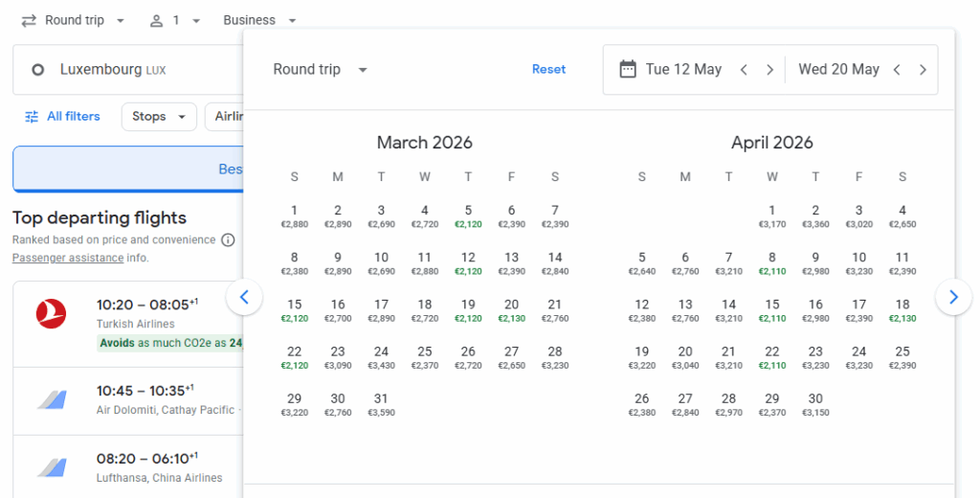The width and height of the screenshot is (980, 498).
Task: Select March 25 priced €2,370
Action: tap(424, 358)
